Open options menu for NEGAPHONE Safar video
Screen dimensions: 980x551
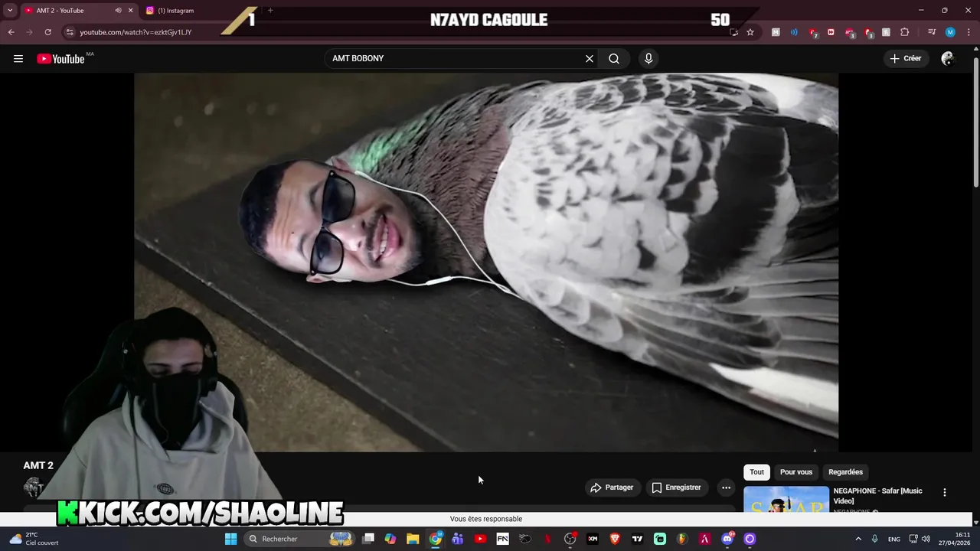point(944,493)
